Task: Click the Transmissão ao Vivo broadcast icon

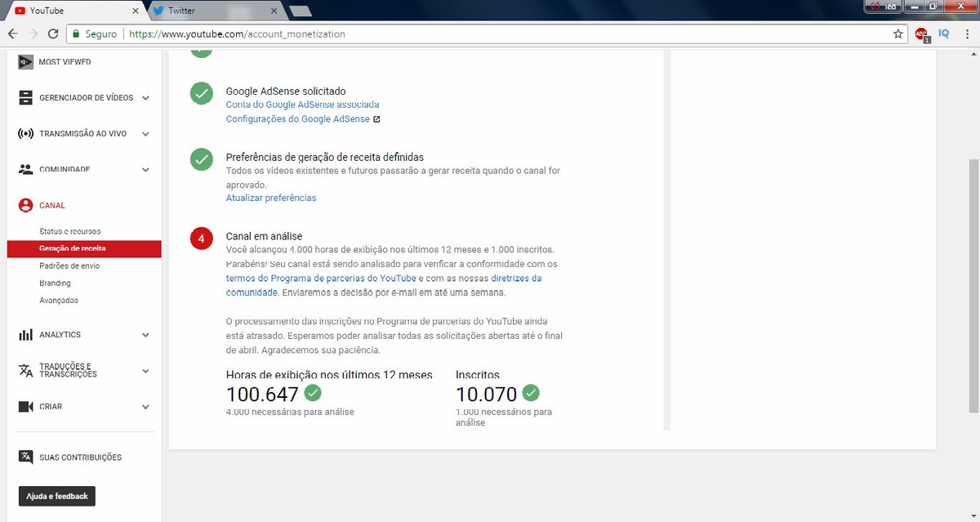Action: 25,133
